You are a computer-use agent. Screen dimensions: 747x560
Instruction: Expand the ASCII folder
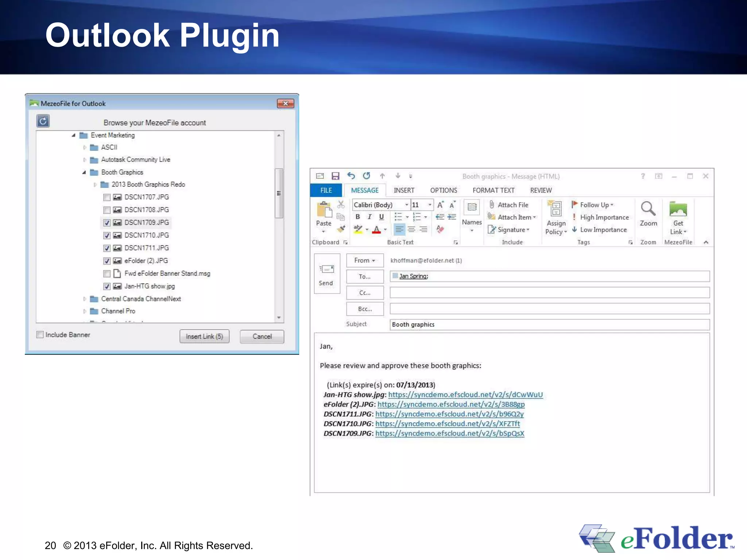pyautogui.click(x=85, y=148)
